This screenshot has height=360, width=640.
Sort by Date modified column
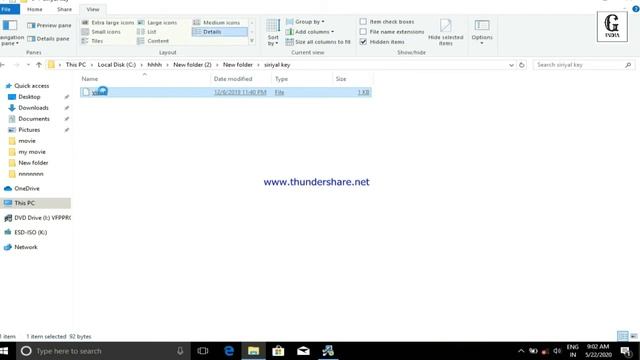(241, 79)
